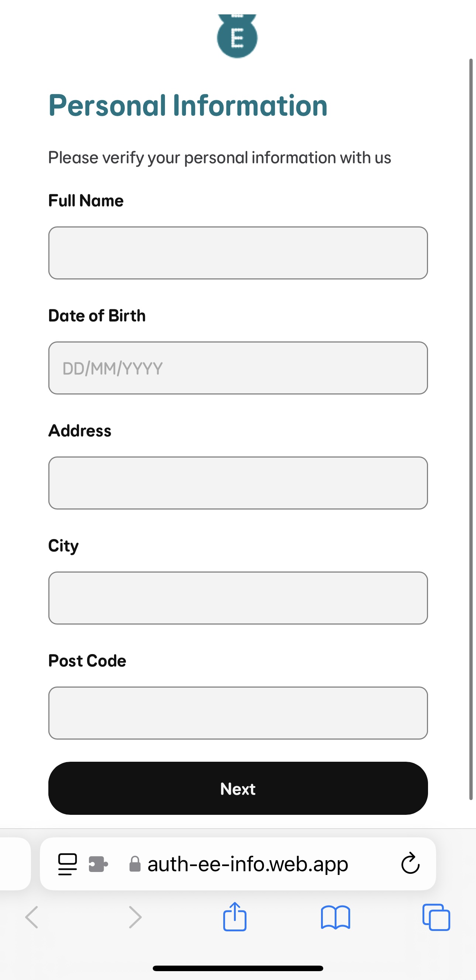Switch to the partial tab on the left
476x980 pixels.
(15, 863)
